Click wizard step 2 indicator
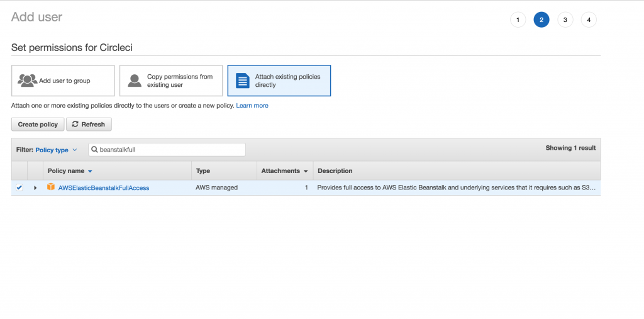Image resolution: width=644 pixels, height=319 pixels. coord(541,20)
